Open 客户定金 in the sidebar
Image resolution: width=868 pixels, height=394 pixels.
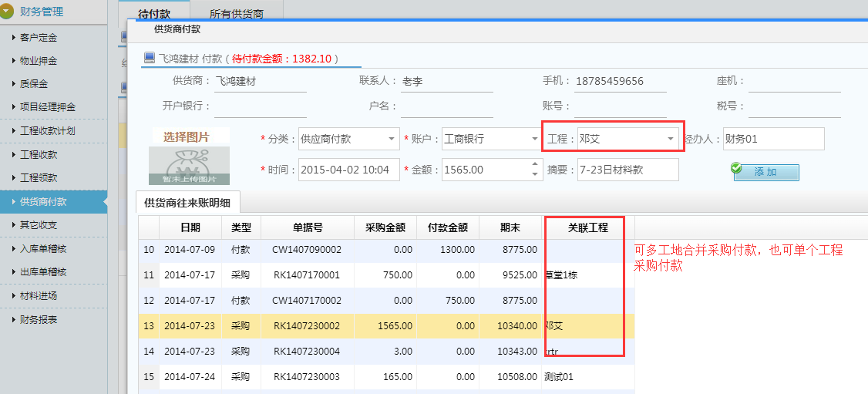click(39, 37)
